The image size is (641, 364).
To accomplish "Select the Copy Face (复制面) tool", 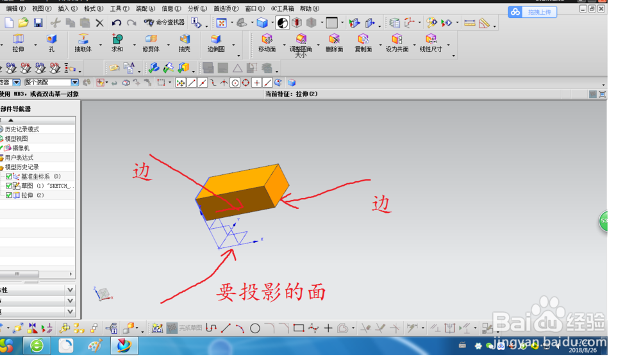I will [x=363, y=43].
